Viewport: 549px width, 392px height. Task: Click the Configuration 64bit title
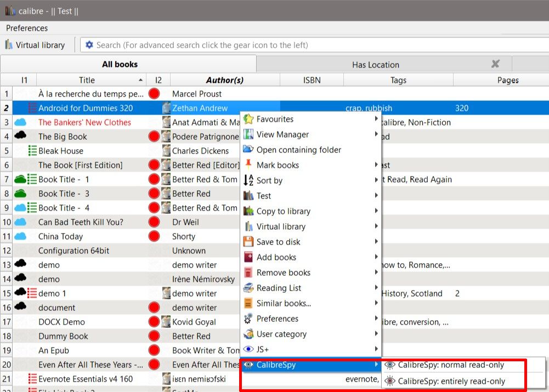(x=73, y=251)
